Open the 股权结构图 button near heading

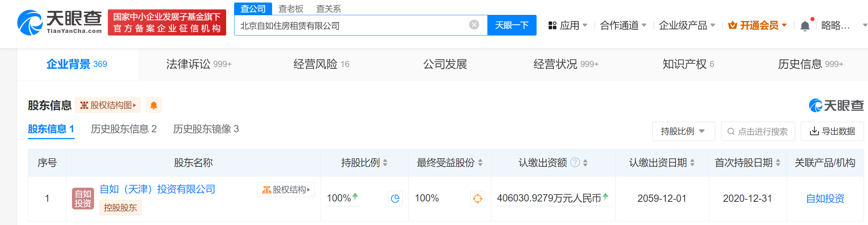(x=107, y=105)
